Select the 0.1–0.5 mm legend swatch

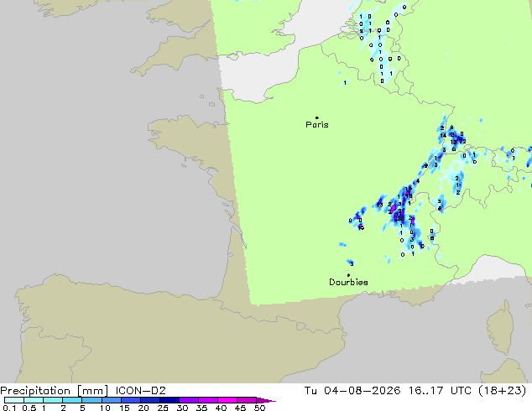tap(14, 400)
